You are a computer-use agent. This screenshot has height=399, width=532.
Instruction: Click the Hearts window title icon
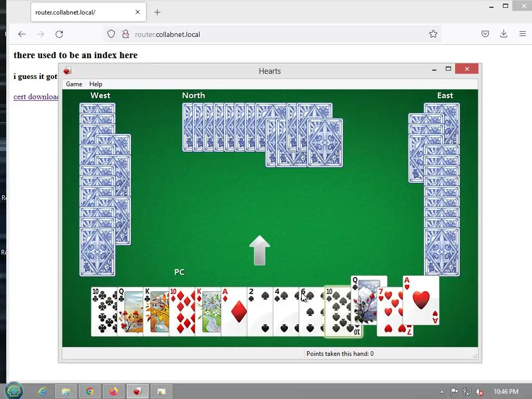(x=67, y=71)
